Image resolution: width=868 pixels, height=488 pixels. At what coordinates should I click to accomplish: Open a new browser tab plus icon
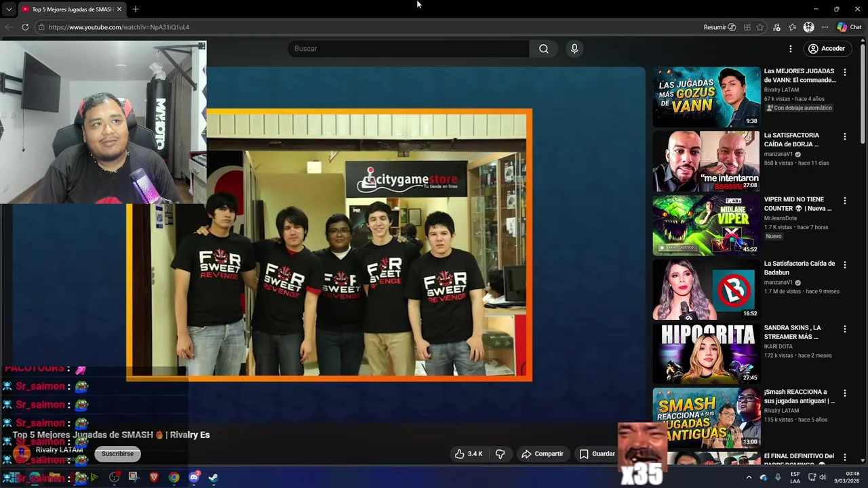pyautogui.click(x=135, y=9)
